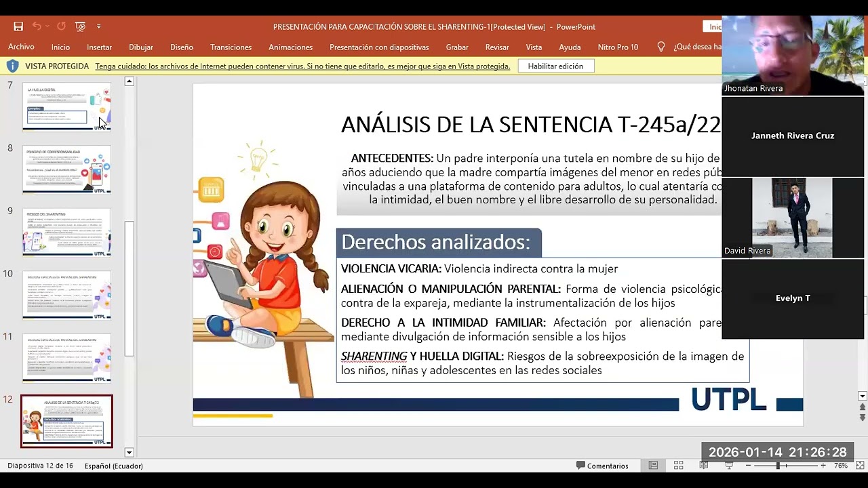Open the Ayuda tab
This screenshot has width=868, height=488.
[x=570, y=47]
